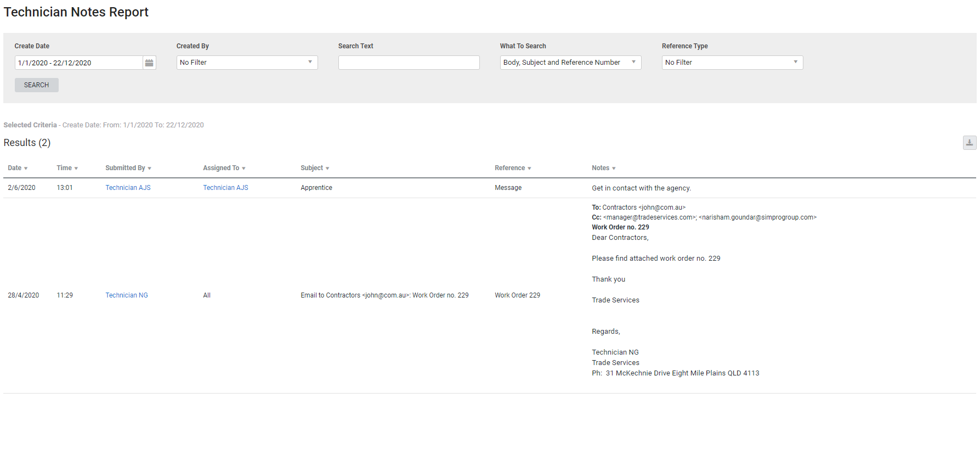The width and height of the screenshot is (980, 460).
Task: Click the Selected Criteria summary text
Action: tap(104, 125)
